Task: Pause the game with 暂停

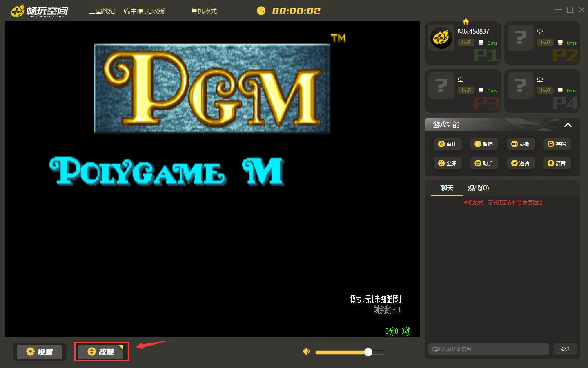Action: [484, 144]
